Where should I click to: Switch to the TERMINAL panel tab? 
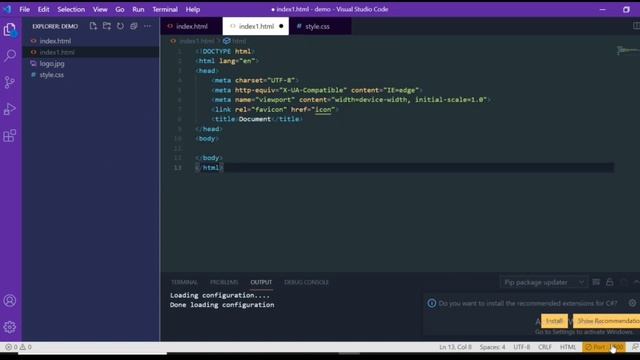pyautogui.click(x=184, y=282)
